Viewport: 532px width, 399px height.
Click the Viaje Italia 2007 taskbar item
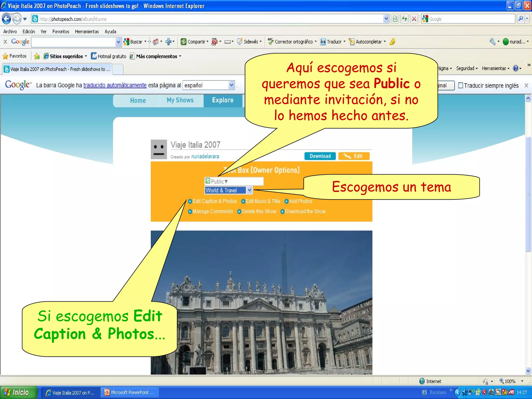coord(71,393)
